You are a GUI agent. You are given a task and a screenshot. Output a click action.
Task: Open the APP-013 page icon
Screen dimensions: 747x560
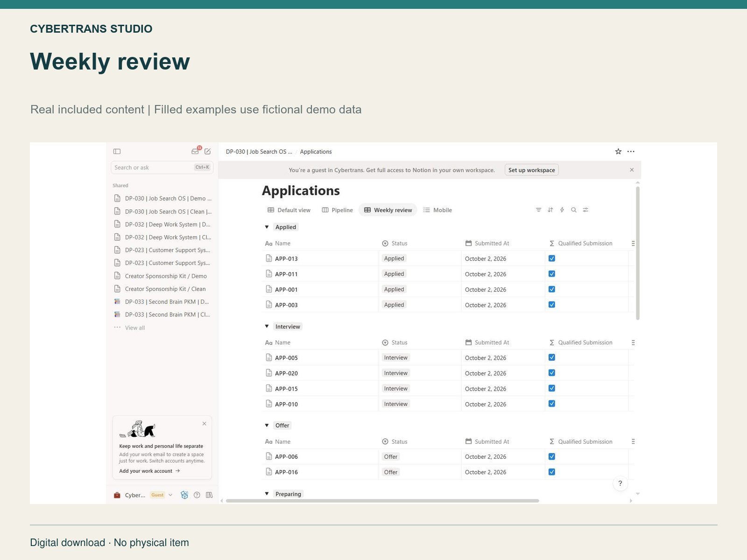point(269,259)
